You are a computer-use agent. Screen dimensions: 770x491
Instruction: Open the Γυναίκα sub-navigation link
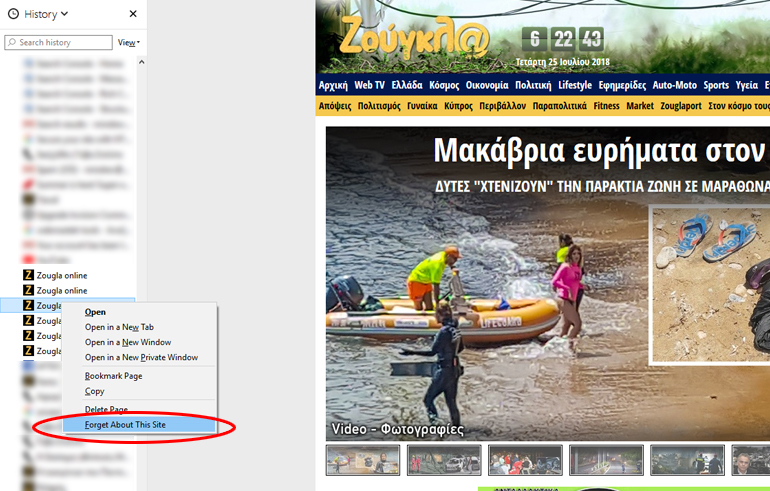422,106
